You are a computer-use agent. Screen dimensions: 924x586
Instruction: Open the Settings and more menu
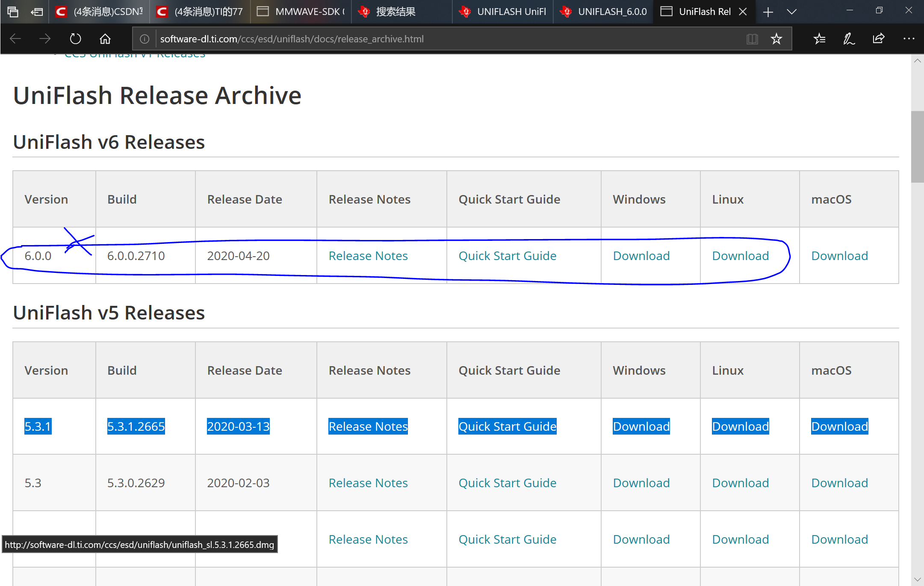[x=909, y=39]
